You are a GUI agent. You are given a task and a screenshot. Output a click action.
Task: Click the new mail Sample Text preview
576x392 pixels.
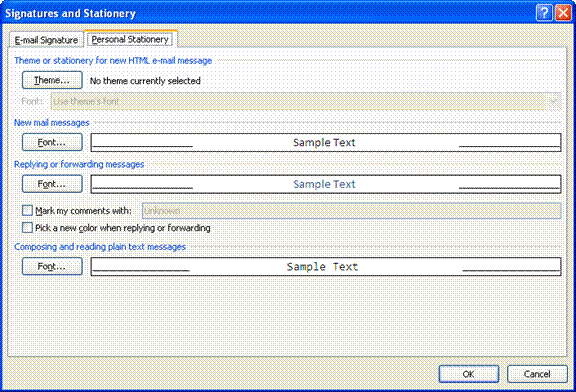click(326, 143)
